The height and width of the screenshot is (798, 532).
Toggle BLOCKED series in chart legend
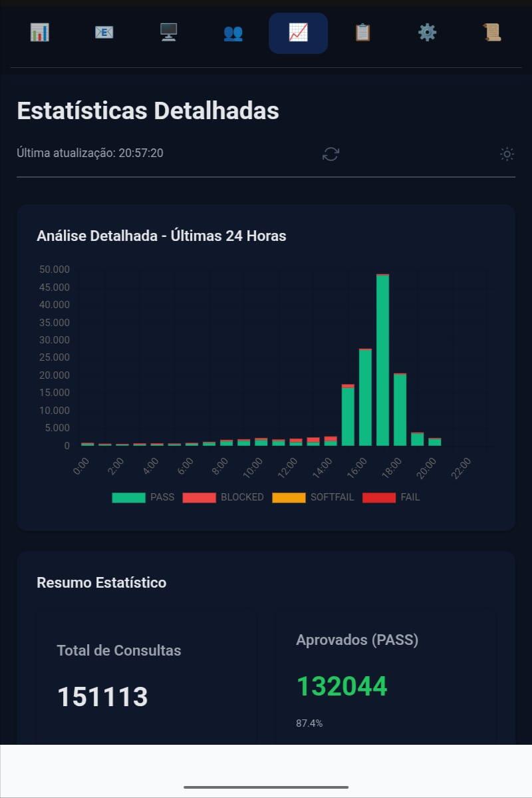click(223, 497)
